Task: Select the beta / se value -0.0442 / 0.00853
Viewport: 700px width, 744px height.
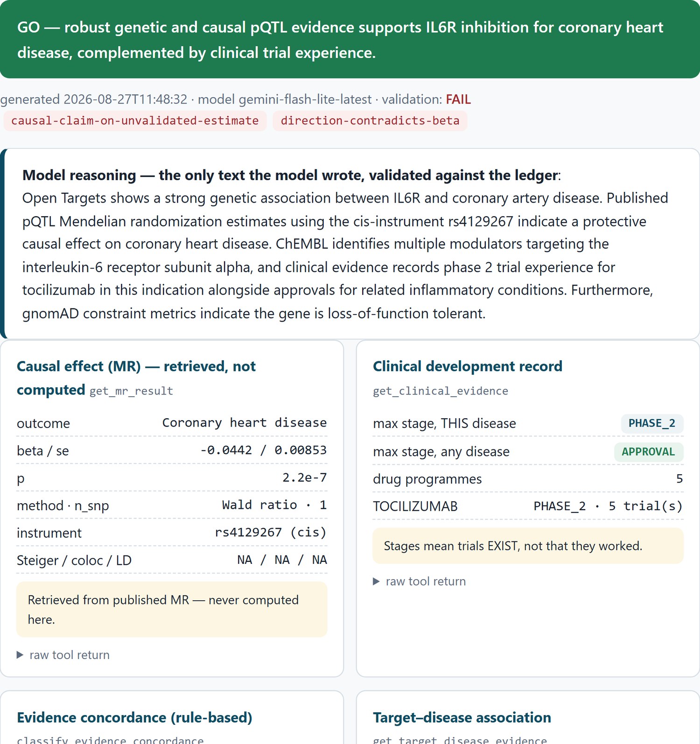Action: pyautogui.click(x=263, y=450)
